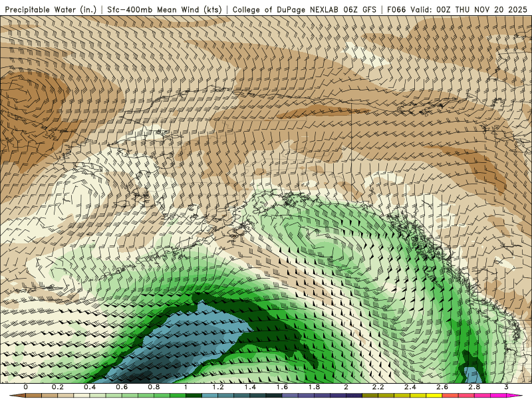Screen dimensions: 532x399
Task: Click the '2.8' color bar label
Action: pyautogui.click(x=475, y=387)
